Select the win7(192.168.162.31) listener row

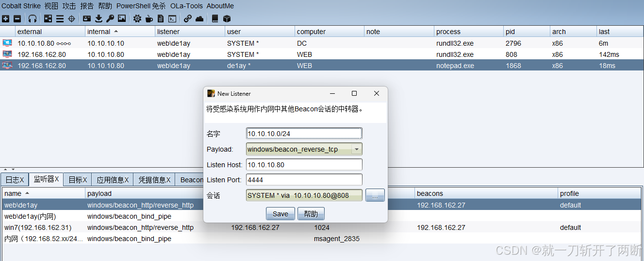click(322, 227)
